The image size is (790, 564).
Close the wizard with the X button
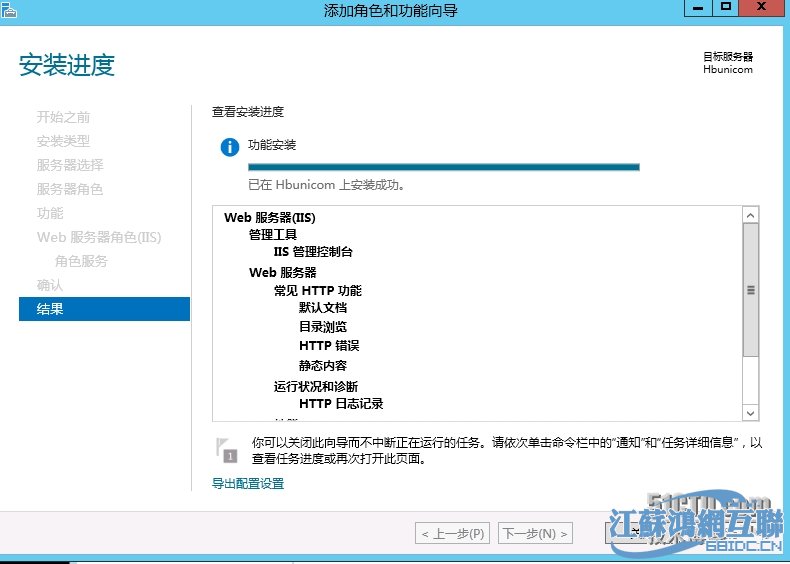(x=762, y=8)
